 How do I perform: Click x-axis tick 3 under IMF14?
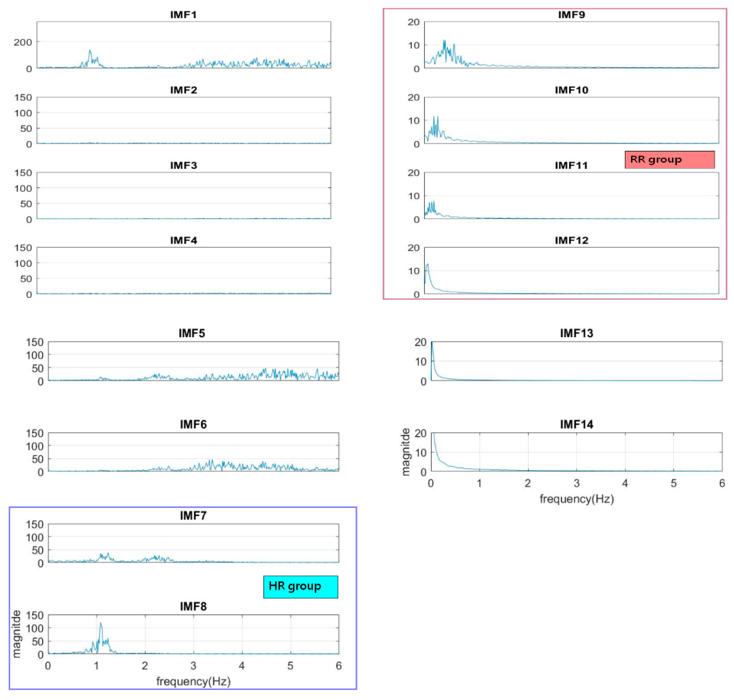577,484
